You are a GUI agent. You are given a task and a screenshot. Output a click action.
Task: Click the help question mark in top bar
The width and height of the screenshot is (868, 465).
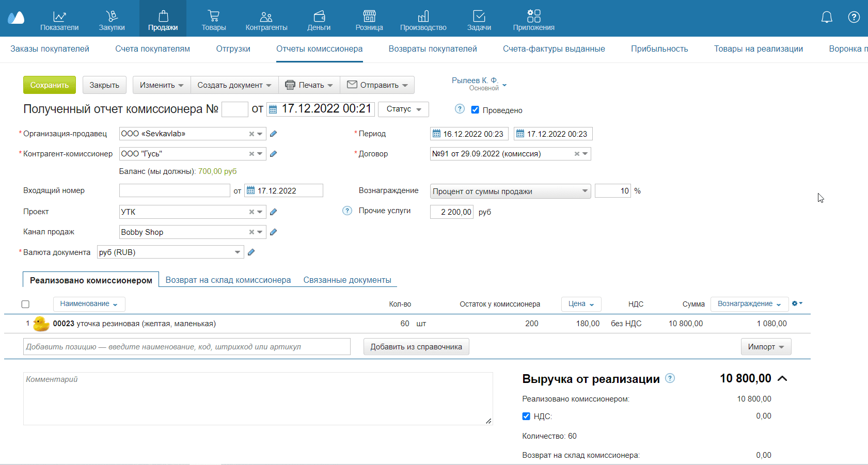854,18
